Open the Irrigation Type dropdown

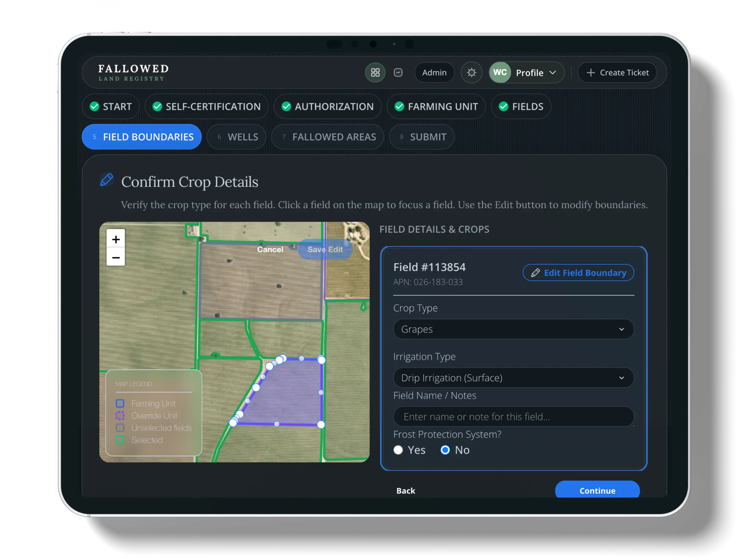point(513,378)
